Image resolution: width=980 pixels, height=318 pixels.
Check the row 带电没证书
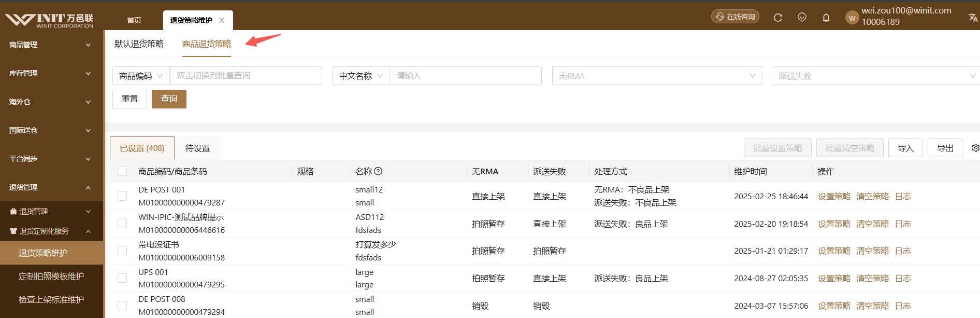(x=122, y=251)
